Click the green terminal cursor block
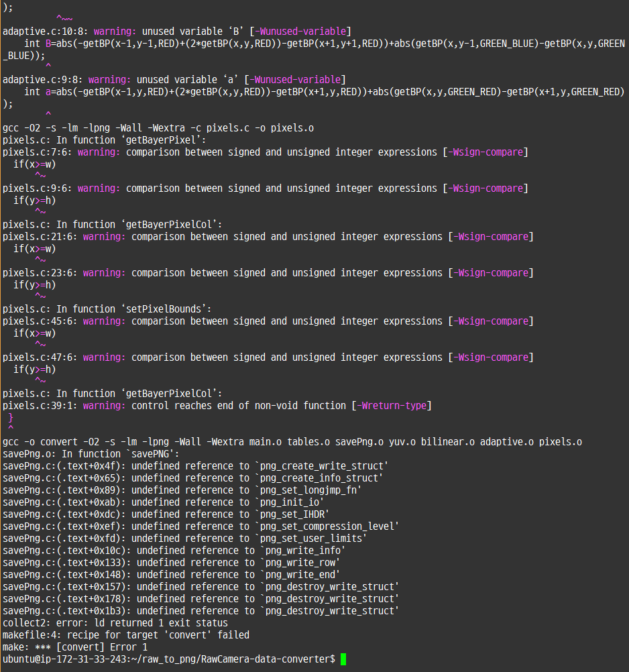This screenshot has width=629, height=672. click(343, 659)
